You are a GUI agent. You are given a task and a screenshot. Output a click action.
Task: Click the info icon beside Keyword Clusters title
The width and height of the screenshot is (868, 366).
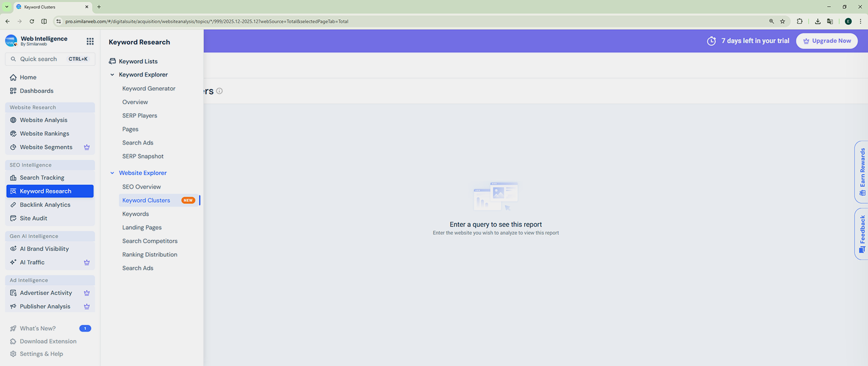(220, 91)
